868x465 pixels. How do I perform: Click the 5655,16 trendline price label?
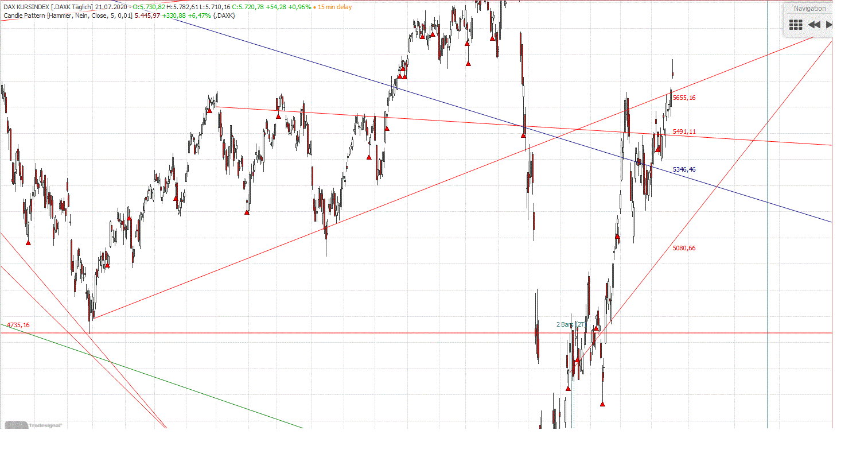(x=684, y=98)
